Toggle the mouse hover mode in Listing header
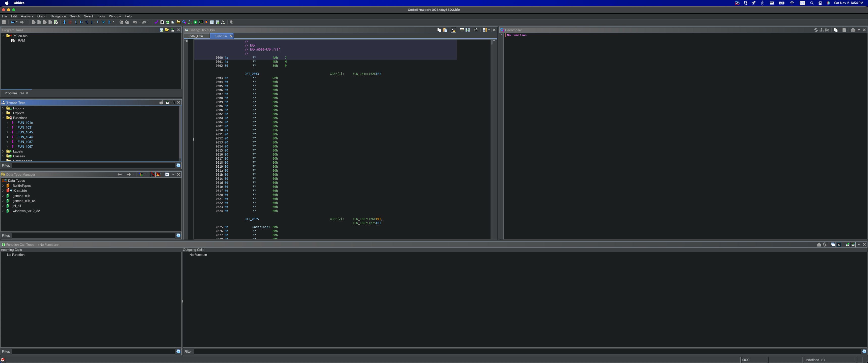Viewport: 868px width, 363px height. click(x=453, y=30)
